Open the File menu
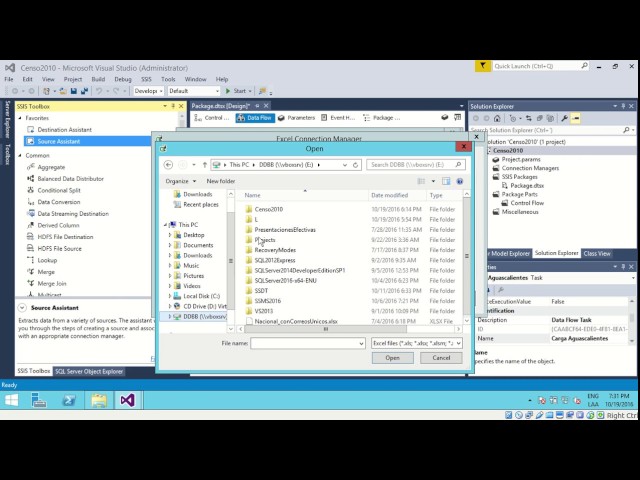Viewport: 640px width, 480px height. click(9, 79)
